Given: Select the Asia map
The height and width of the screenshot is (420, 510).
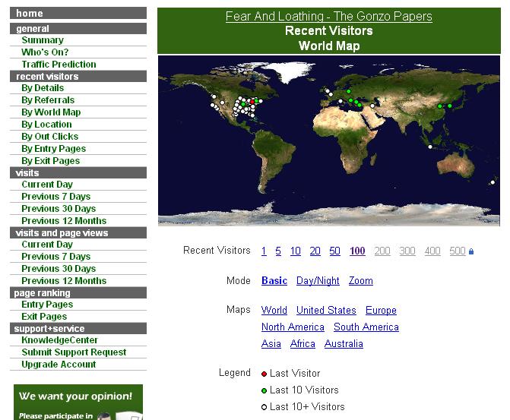Looking at the screenshot, I should pos(271,343).
